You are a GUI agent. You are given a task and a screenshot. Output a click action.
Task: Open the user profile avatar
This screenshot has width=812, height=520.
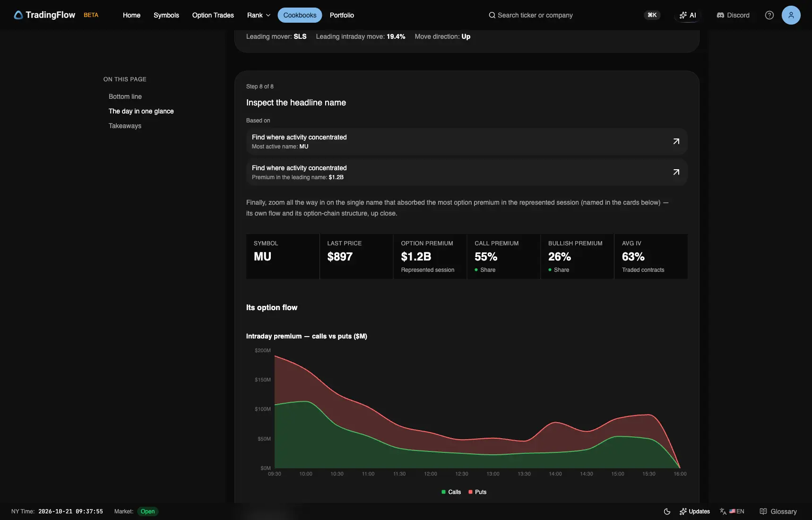(791, 15)
